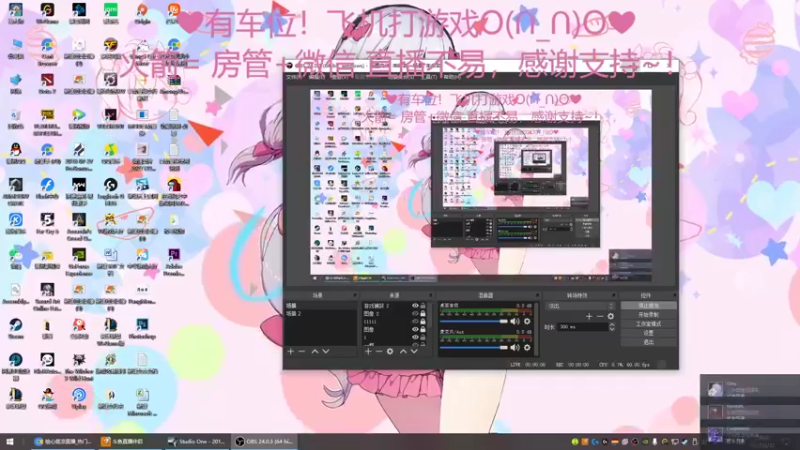Toggle the lock on 图像 source

coord(423,330)
